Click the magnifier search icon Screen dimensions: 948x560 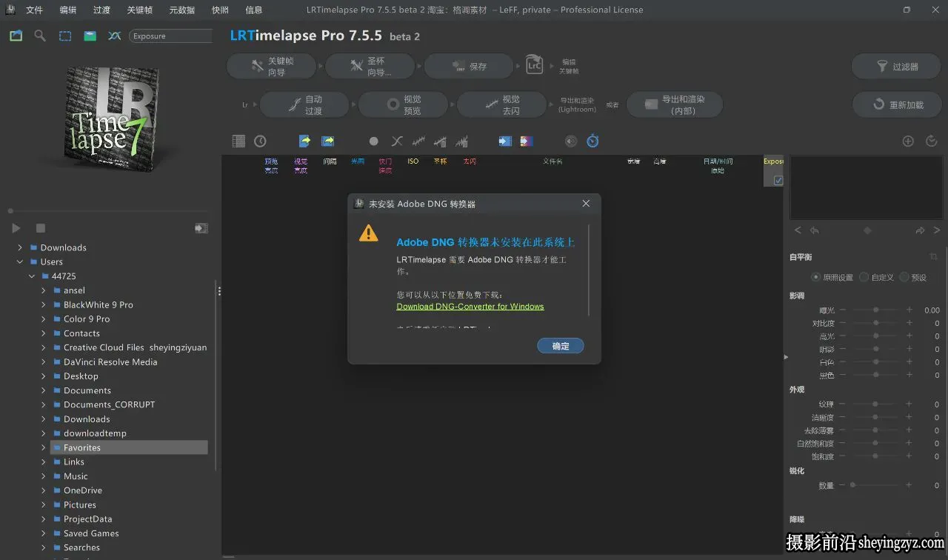(x=40, y=36)
